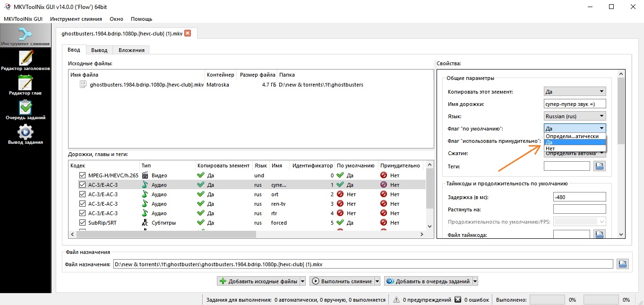The image size is (644, 305).
Task: Collapse the Флаг по умолчанию dropdown
Action: click(575, 128)
